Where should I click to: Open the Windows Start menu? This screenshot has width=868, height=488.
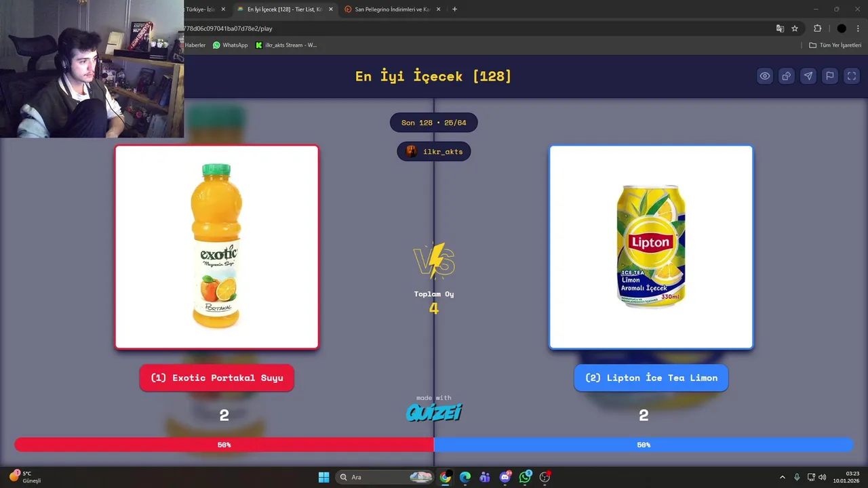(x=324, y=477)
